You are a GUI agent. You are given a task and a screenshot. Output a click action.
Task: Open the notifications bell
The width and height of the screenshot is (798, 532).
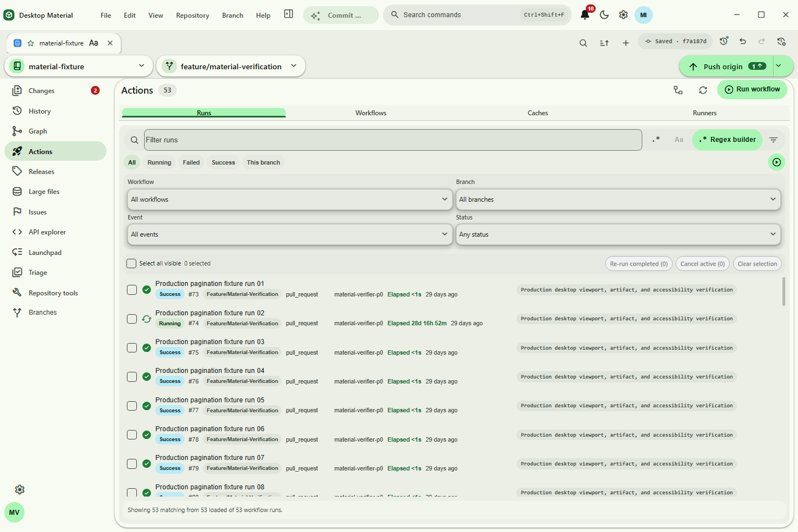pos(585,15)
